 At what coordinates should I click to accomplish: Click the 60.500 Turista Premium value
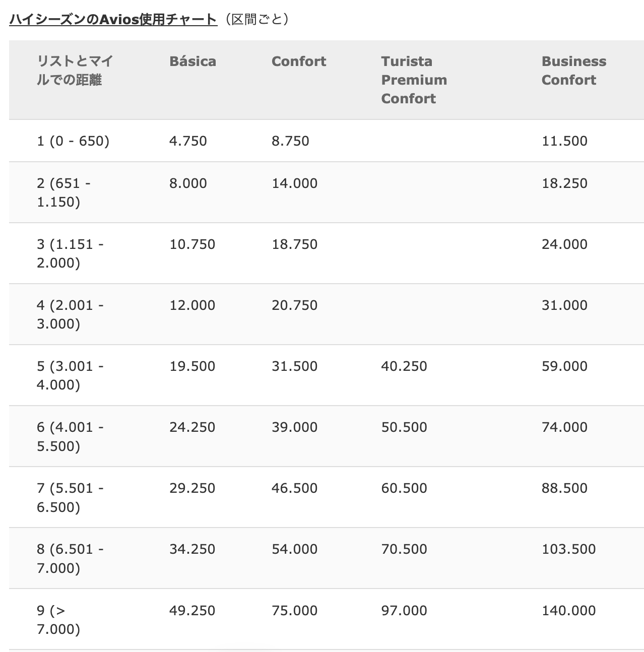pos(404,488)
